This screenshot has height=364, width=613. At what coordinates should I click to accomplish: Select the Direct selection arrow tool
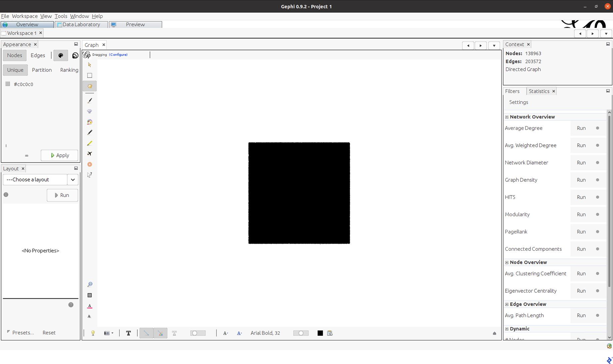click(90, 65)
